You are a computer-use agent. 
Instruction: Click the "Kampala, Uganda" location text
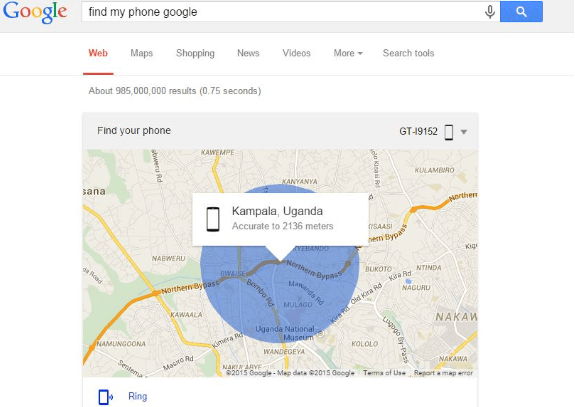click(277, 211)
